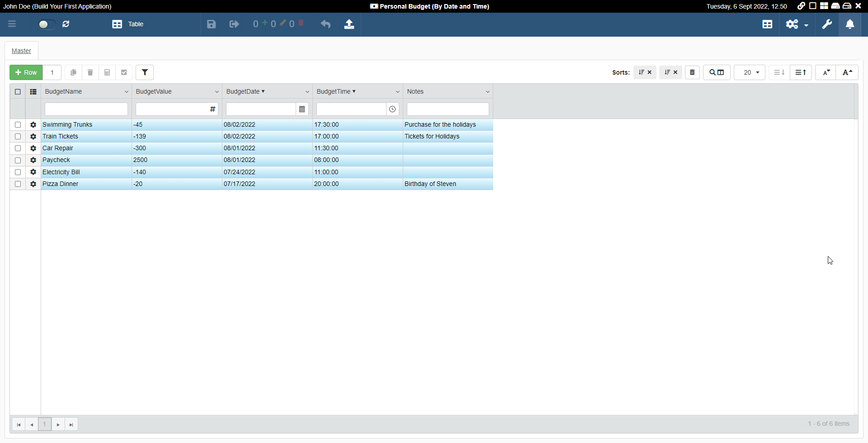Open the wrench tools icon

pos(827,24)
